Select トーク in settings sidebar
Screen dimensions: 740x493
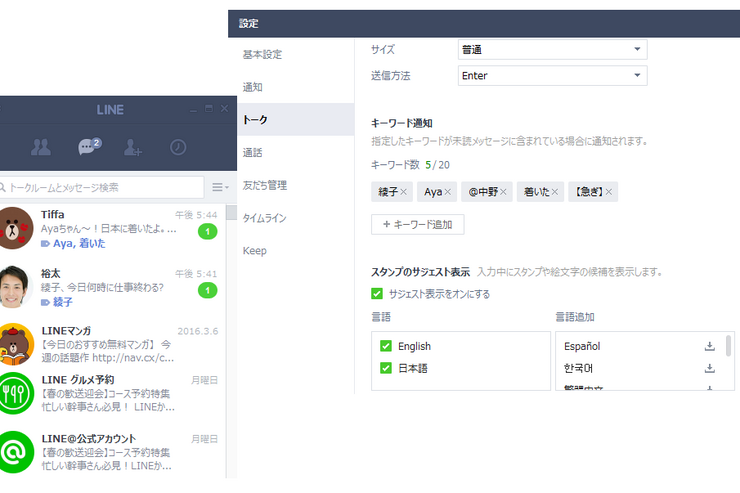[x=296, y=120]
